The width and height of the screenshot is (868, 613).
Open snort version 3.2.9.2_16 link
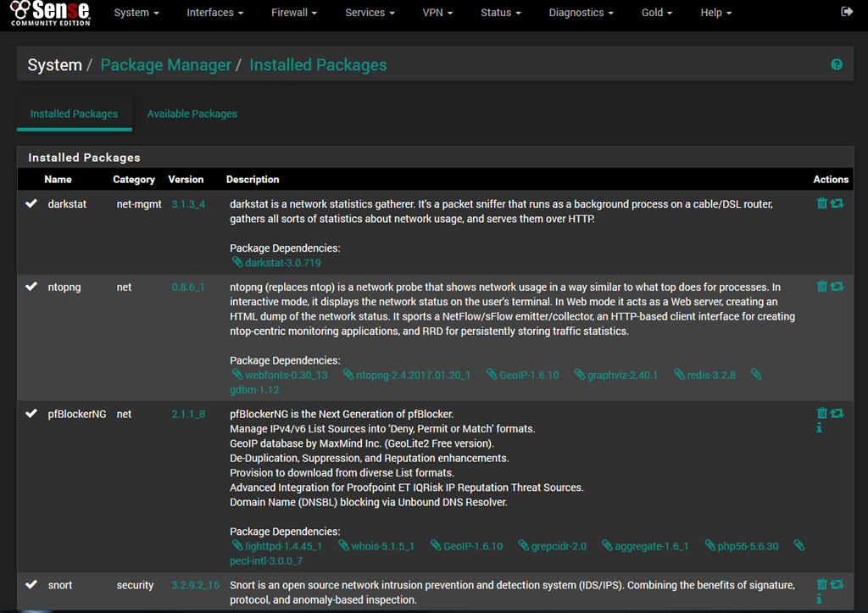tap(196, 585)
